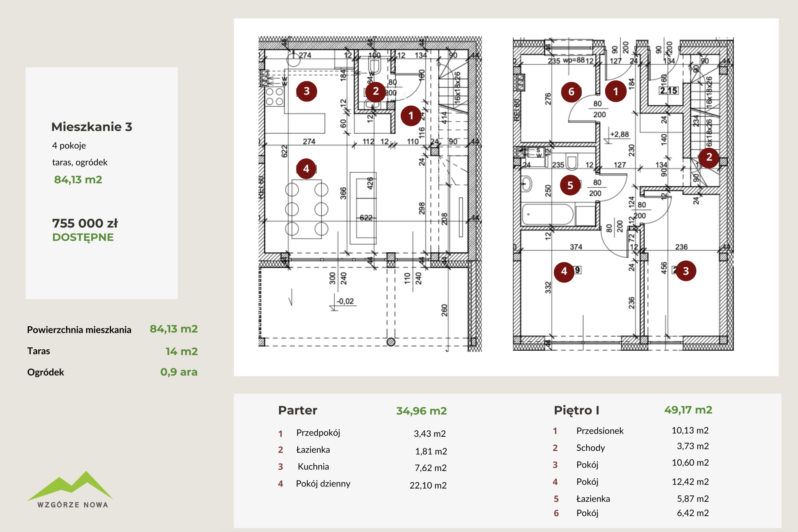This screenshot has height=532, width=798.
Task: Click the DOSTĘPNE availability status
Action: tap(83, 237)
